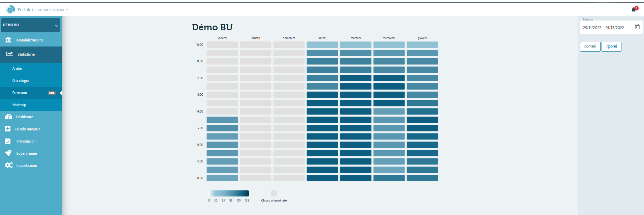Open the Periodo calendar picker icon
Screen dimensions: 644x215
pos(637,27)
